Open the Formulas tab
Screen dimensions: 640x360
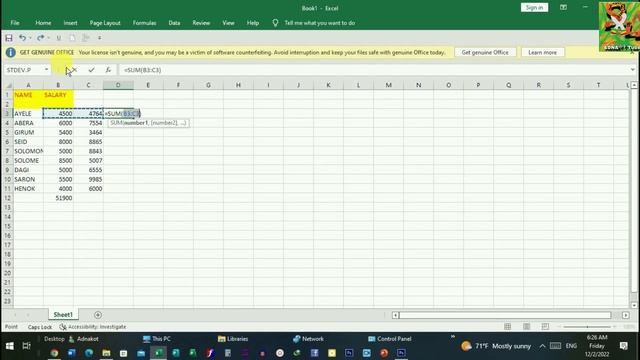pyautogui.click(x=144, y=23)
